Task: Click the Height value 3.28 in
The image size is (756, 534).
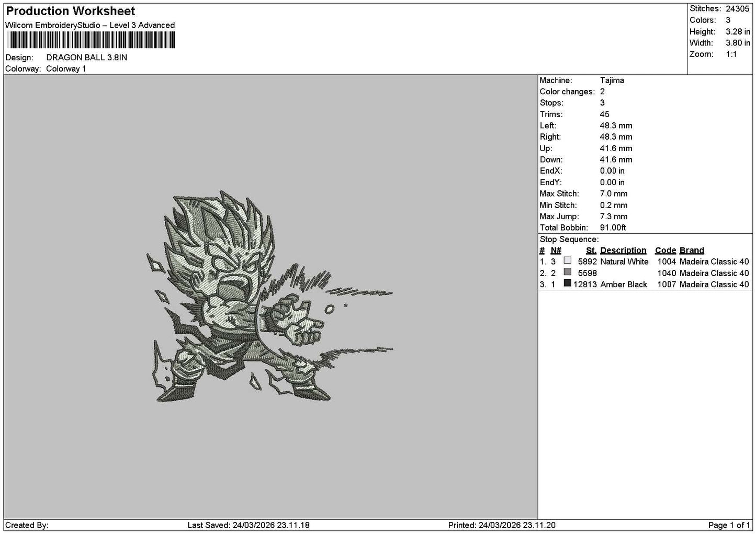Action: 738,31
